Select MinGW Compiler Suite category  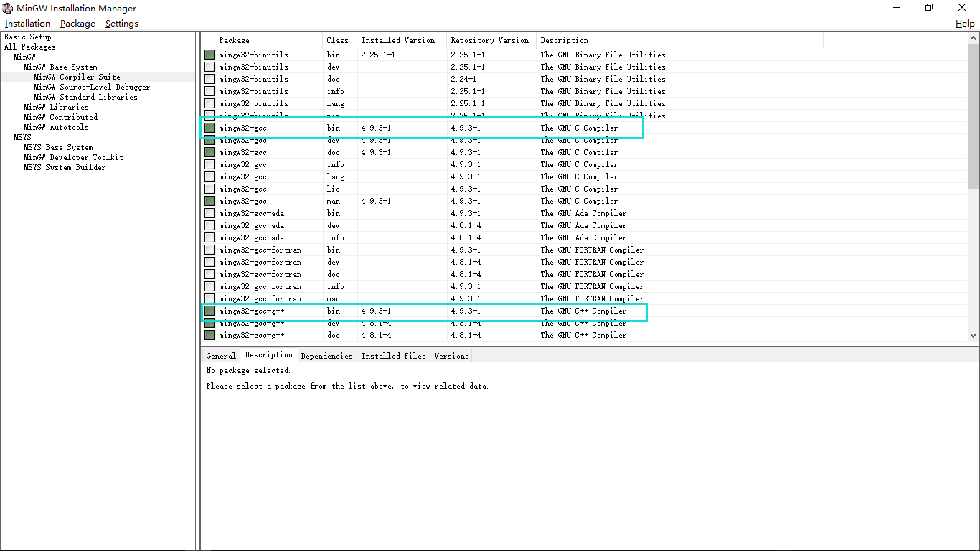pyautogui.click(x=77, y=77)
